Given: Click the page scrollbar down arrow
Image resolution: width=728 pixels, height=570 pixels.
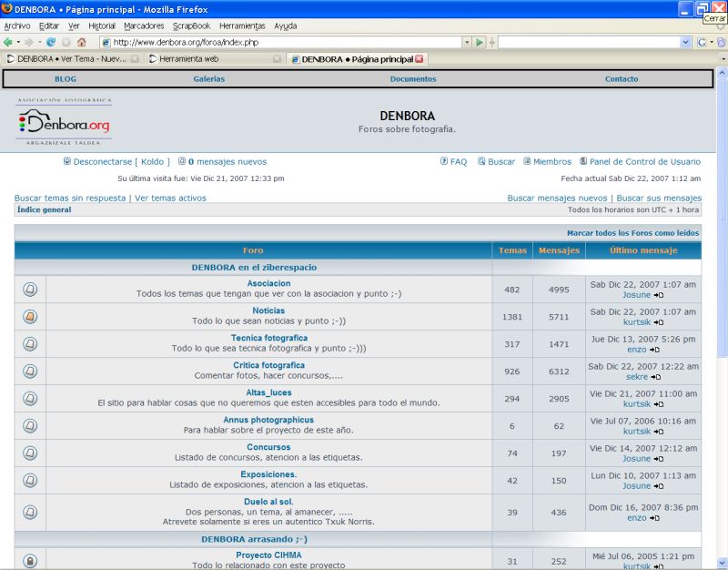Looking at the screenshot, I should (722, 563).
